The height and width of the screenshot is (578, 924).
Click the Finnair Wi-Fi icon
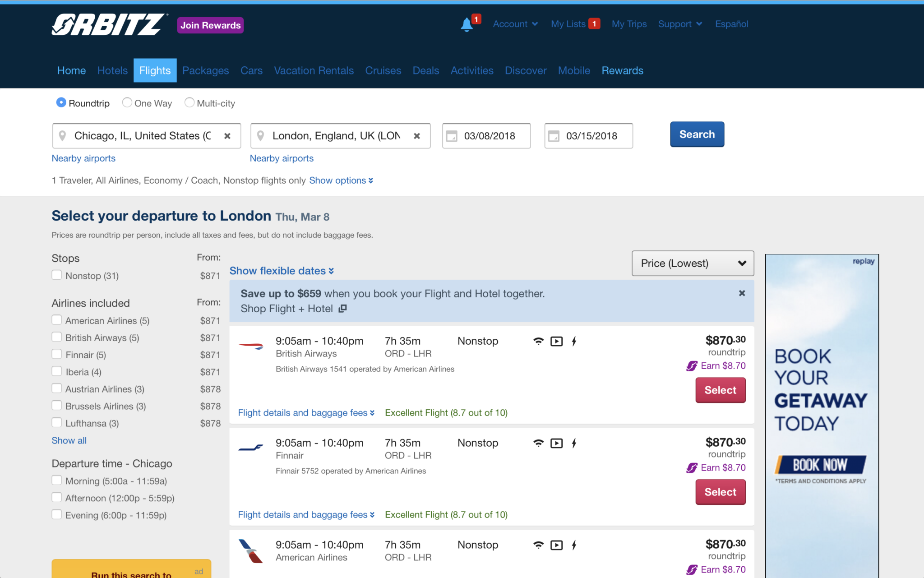click(538, 443)
